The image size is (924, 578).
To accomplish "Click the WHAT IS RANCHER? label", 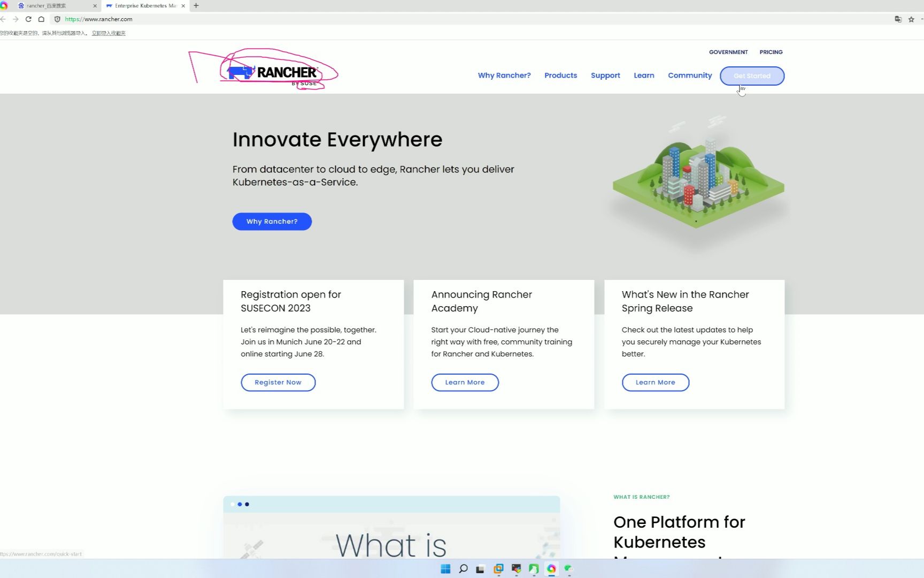I will (641, 497).
